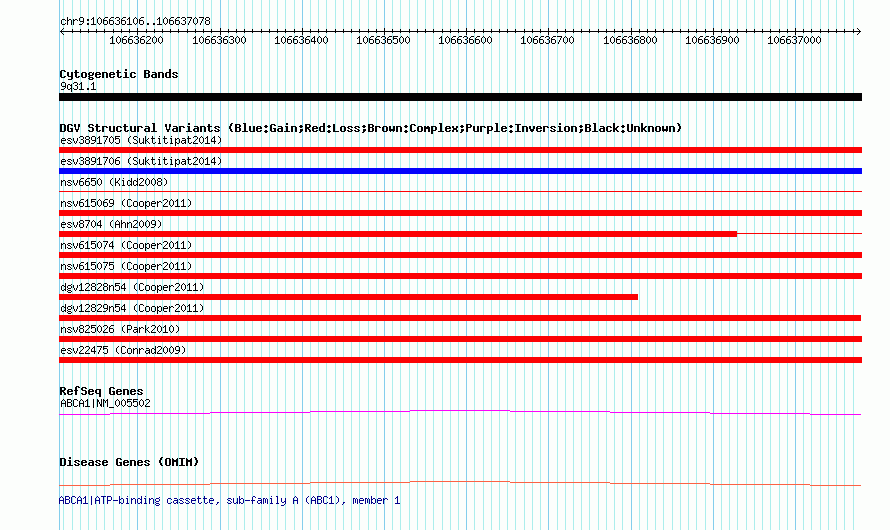890x530 pixels.
Task: Click ruler position 106636200
Action: pos(136,41)
